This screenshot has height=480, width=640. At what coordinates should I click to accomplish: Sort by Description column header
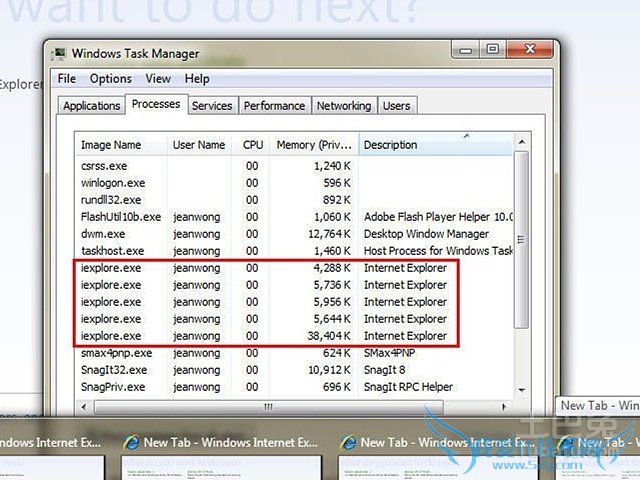(x=435, y=145)
